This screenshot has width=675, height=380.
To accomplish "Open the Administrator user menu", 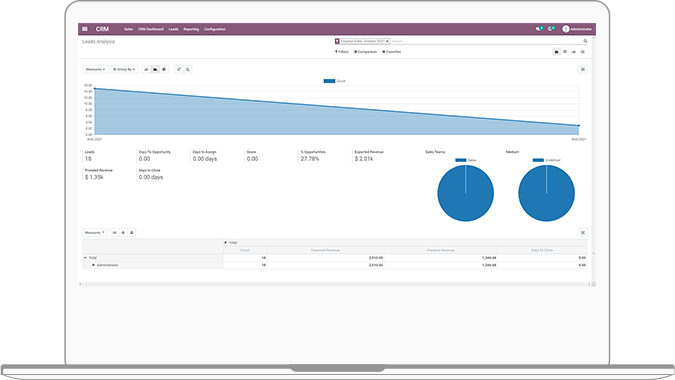I will pyautogui.click(x=577, y=29).
